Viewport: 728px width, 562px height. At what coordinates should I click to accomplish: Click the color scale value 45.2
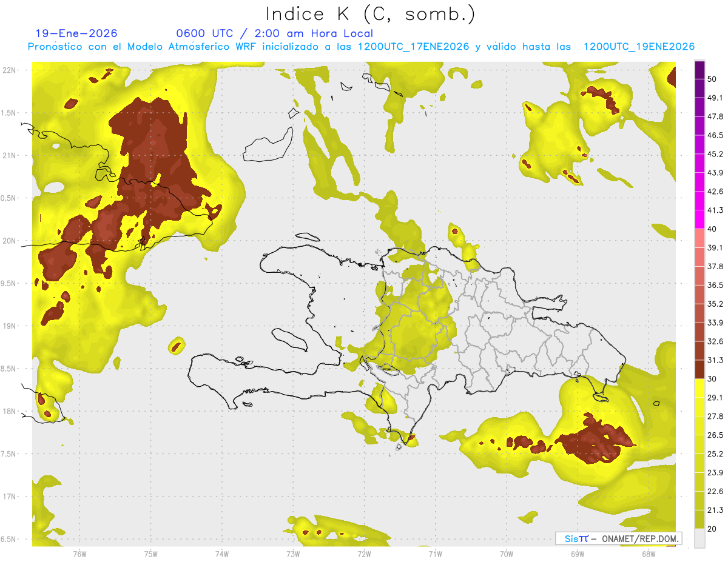[715, 153]
